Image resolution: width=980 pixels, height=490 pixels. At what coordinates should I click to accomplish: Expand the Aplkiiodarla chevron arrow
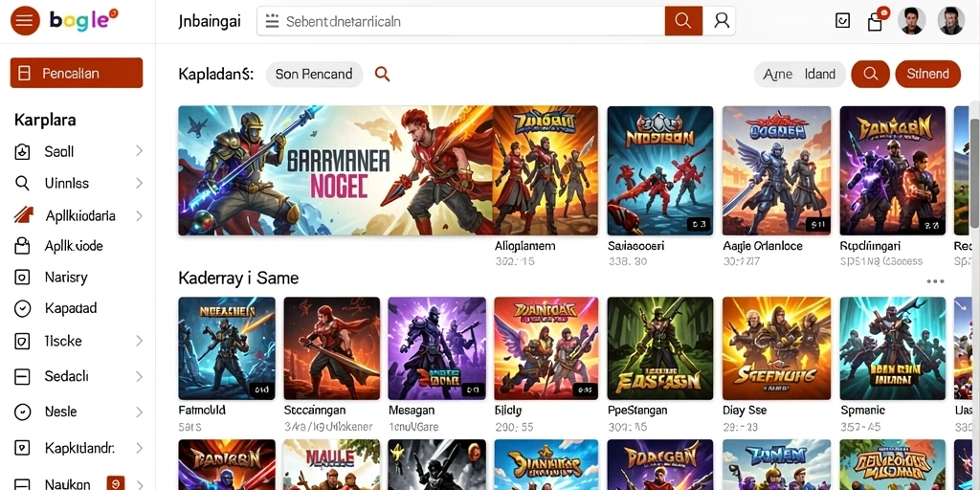pyautogui.click(x=139, y=215)
